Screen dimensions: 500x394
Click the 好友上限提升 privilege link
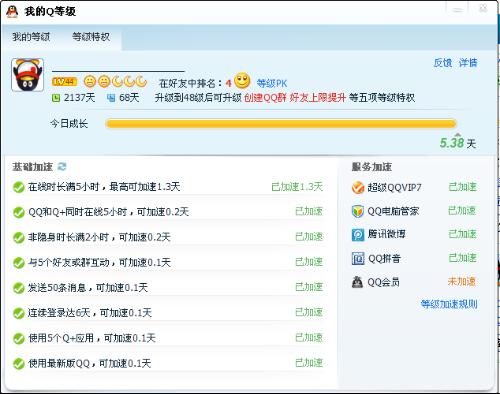click(317, 98)
